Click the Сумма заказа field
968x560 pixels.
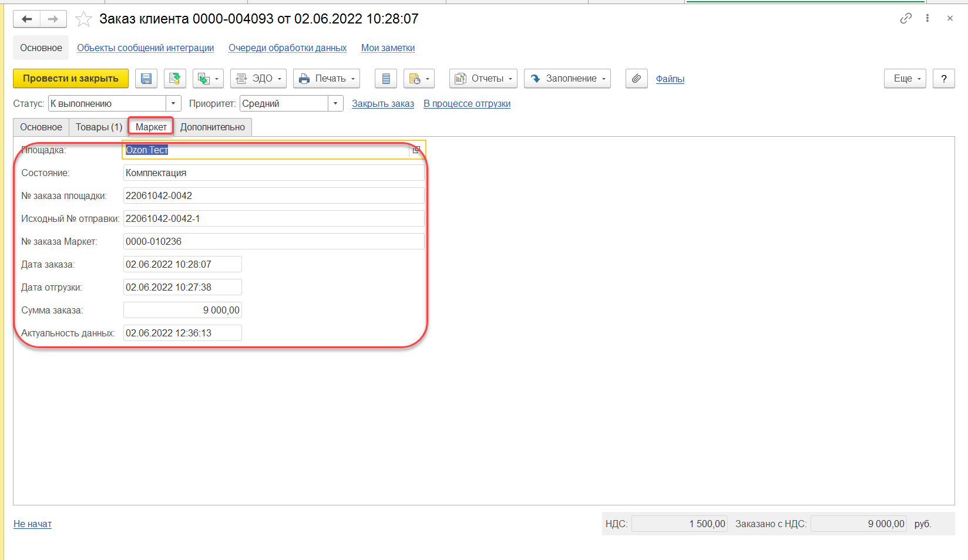tap(183, 311)
